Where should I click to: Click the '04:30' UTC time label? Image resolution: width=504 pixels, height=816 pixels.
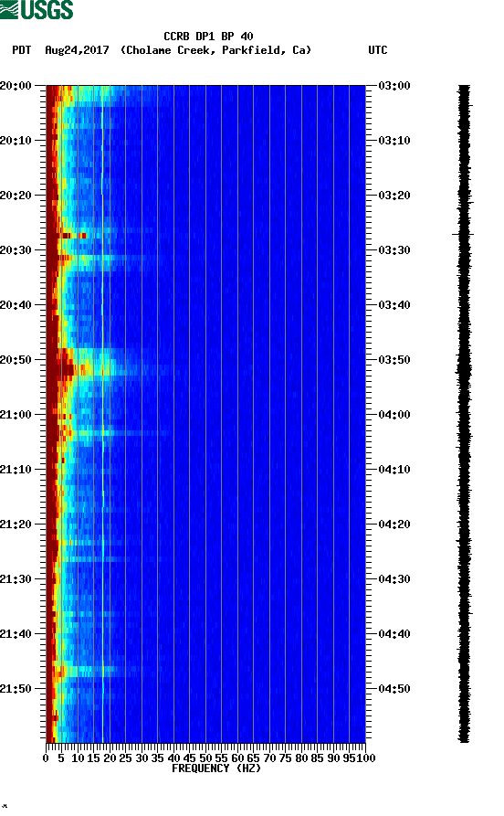coord(394,579)
